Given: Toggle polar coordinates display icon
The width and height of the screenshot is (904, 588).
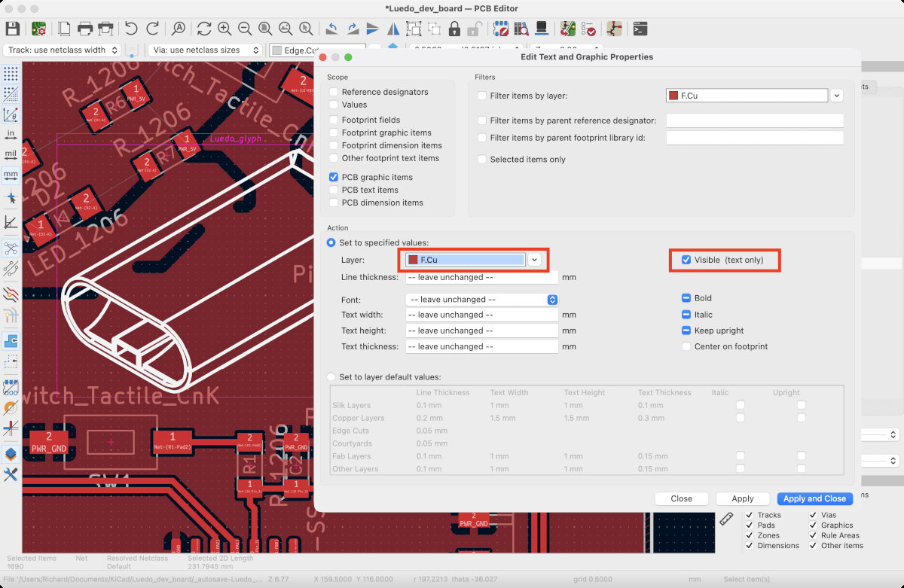Looking at the screenshot, I should 11,114.
